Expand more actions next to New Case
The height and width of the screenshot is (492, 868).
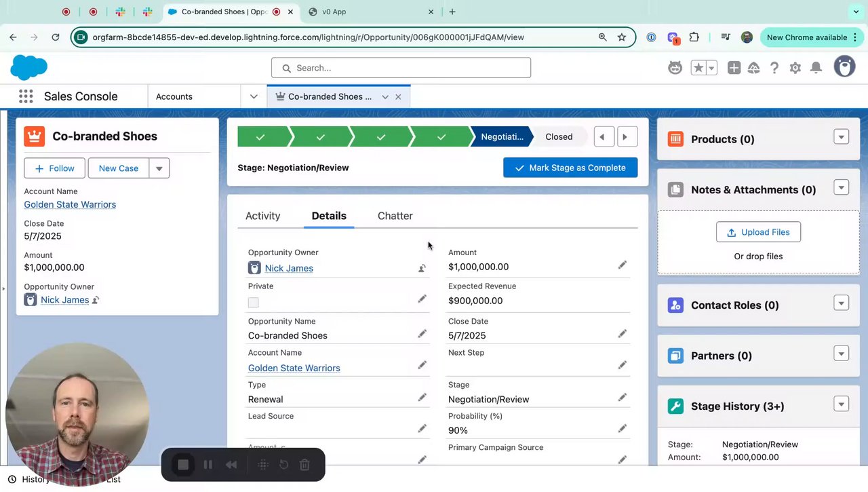point(159,168)
